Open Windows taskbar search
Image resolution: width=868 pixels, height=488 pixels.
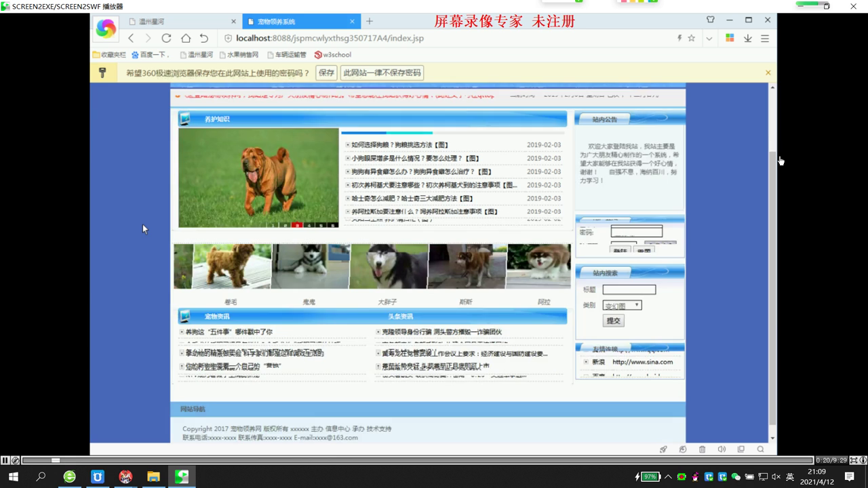(41, 477)
